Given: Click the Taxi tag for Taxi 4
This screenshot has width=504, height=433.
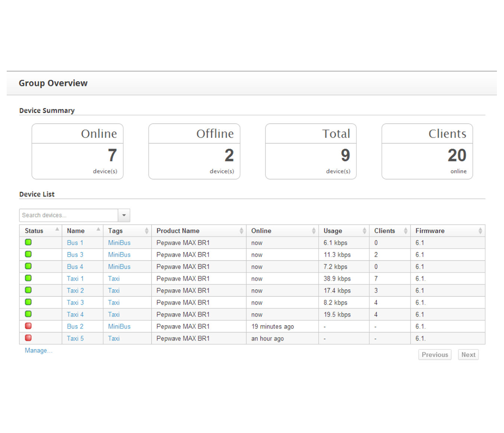Looking at the screenshot, I should point(114,315).
